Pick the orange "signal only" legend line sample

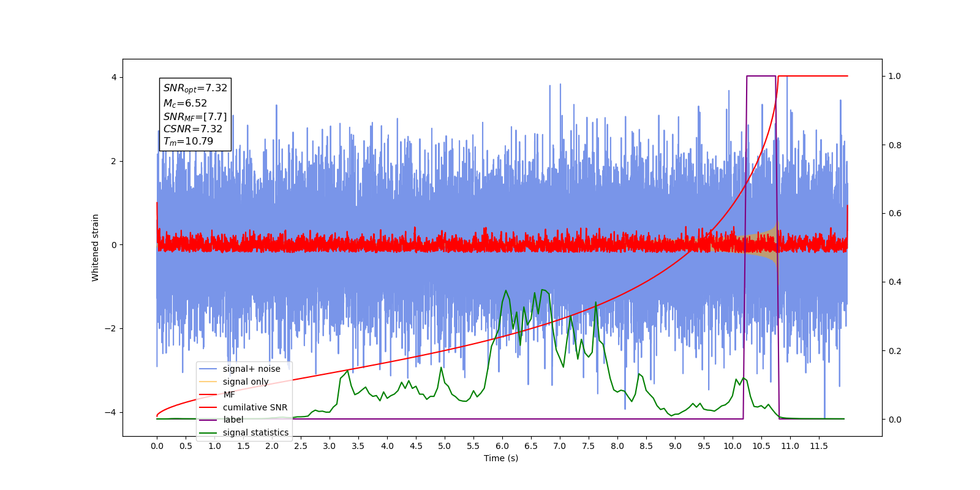[x=208, y=382]
